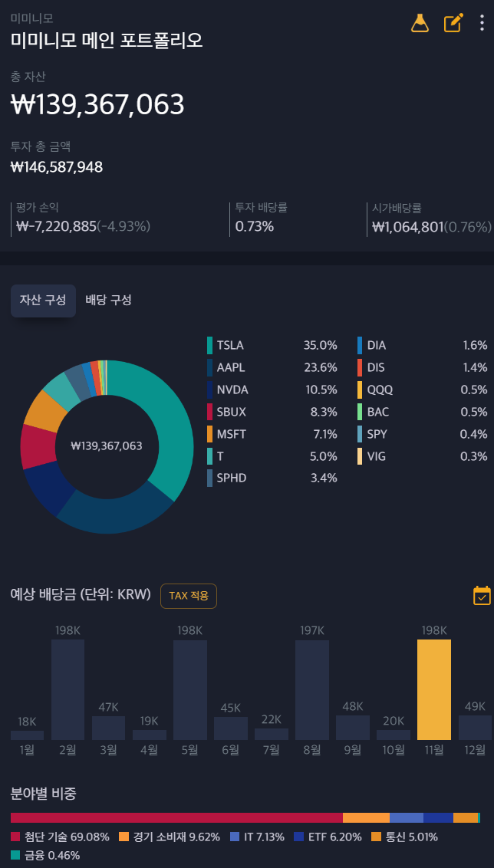Select the 9월 dividend bar
Screen dimensions: 494x868
(353, 728)
